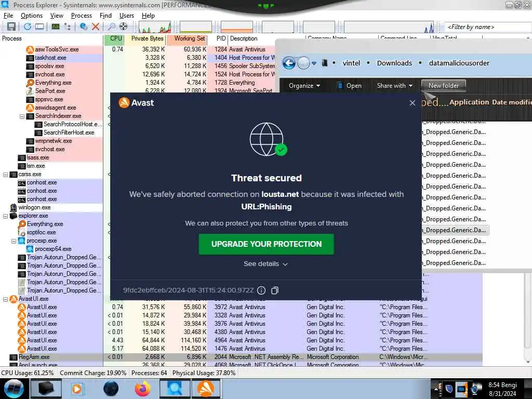Open the File menu
The height and width of the screenshot is (399, 532).
[8, 16]
